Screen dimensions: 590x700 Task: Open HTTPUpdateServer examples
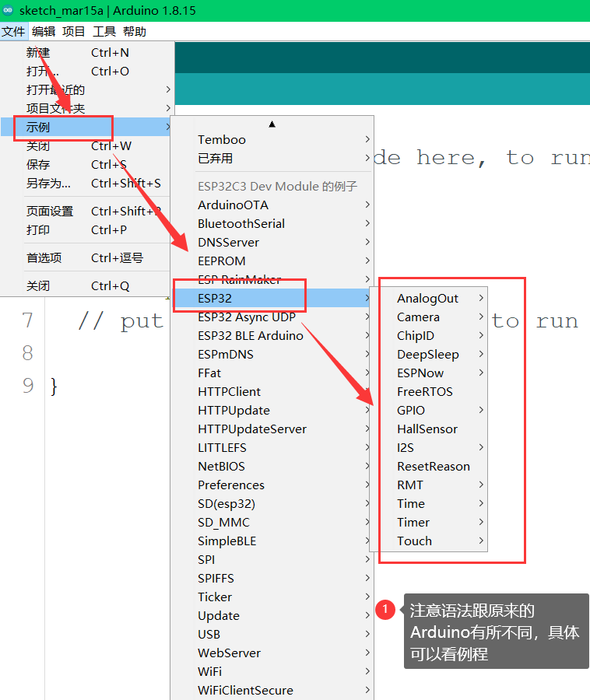tap(272, 429)
